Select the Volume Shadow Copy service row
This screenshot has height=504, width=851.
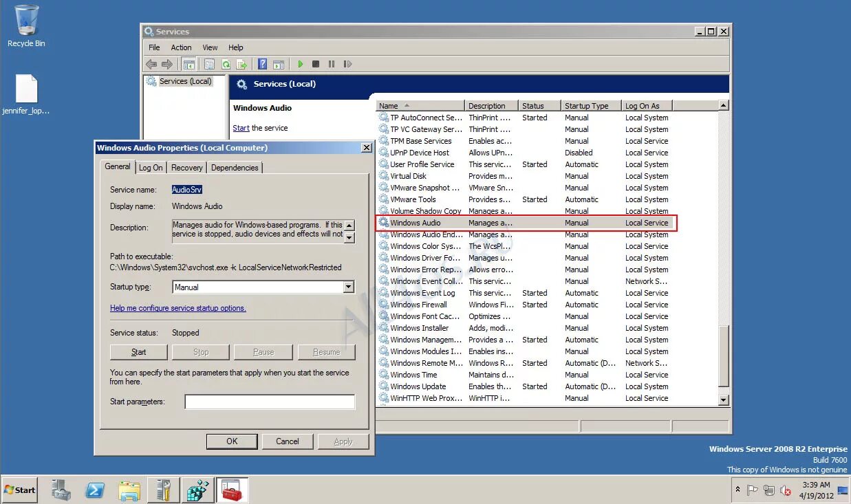pyautogui.click(x=526, y=211)
